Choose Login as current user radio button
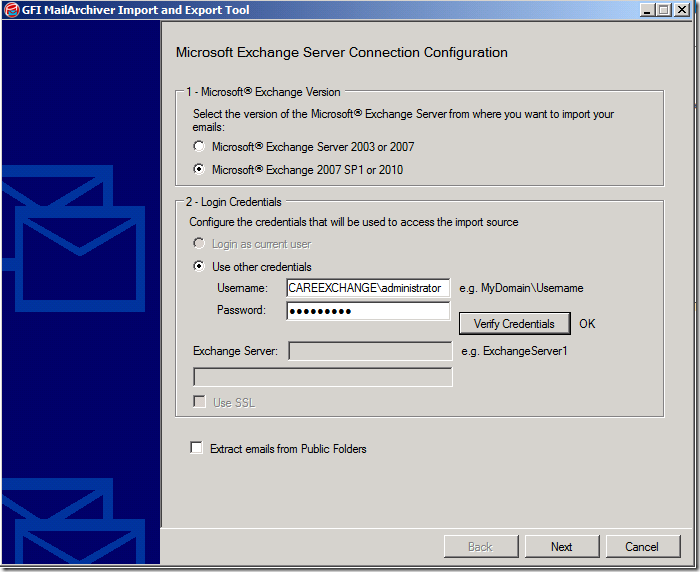The height and width of the screenshot is (572, 700). tap(199, 243)
